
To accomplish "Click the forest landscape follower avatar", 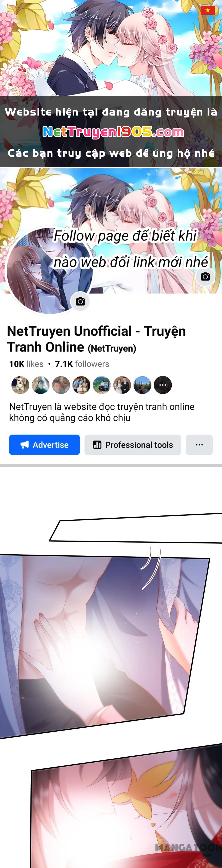I will coord(142,385).
